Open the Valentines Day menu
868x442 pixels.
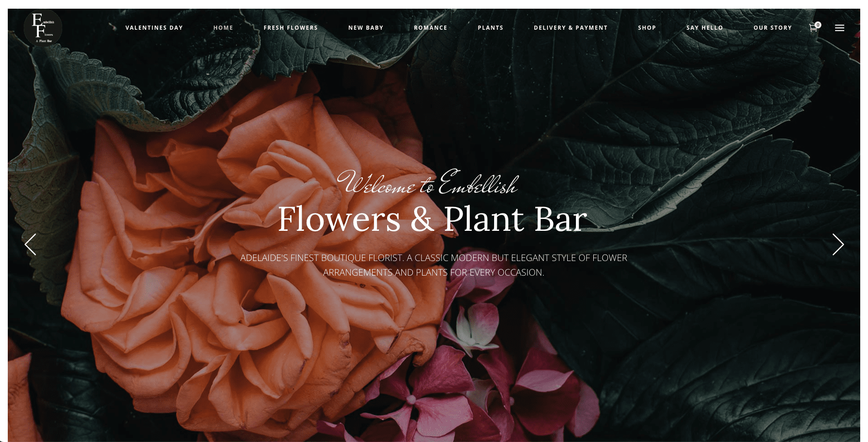154,28
